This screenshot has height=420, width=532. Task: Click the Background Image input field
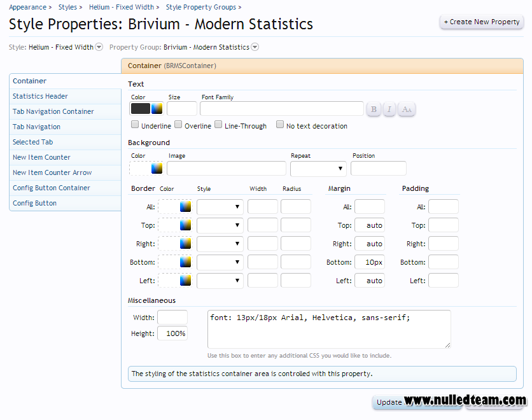tap(227, 168)
